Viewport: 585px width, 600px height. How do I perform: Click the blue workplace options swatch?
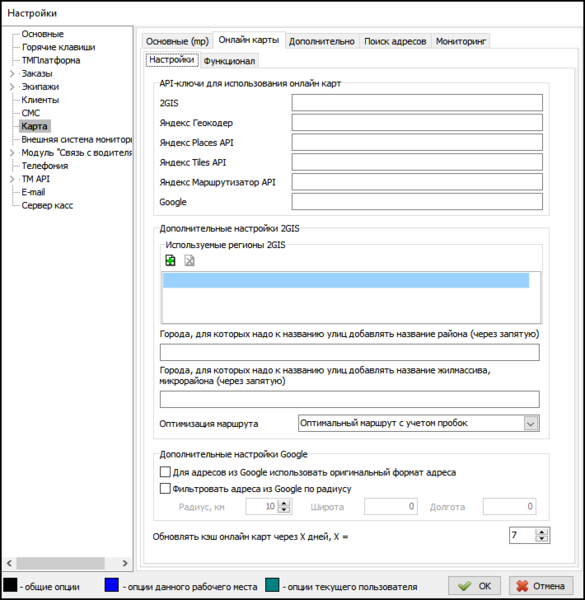point(111,585)
